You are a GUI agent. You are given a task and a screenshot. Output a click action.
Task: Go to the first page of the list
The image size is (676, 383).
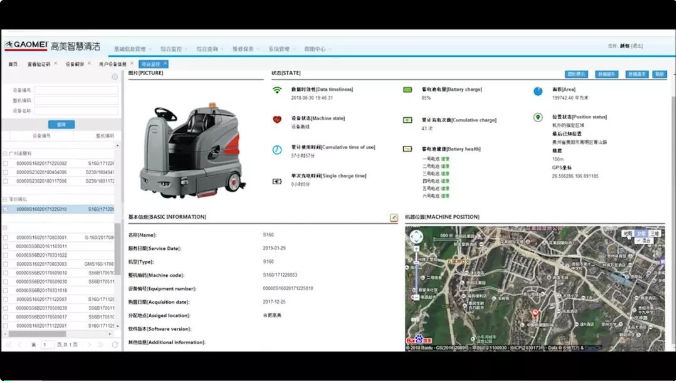(x=9, y=345)
